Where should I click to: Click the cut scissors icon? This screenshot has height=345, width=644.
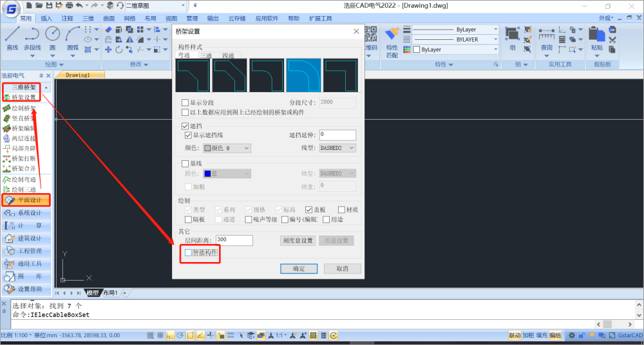tap(612, 40)
